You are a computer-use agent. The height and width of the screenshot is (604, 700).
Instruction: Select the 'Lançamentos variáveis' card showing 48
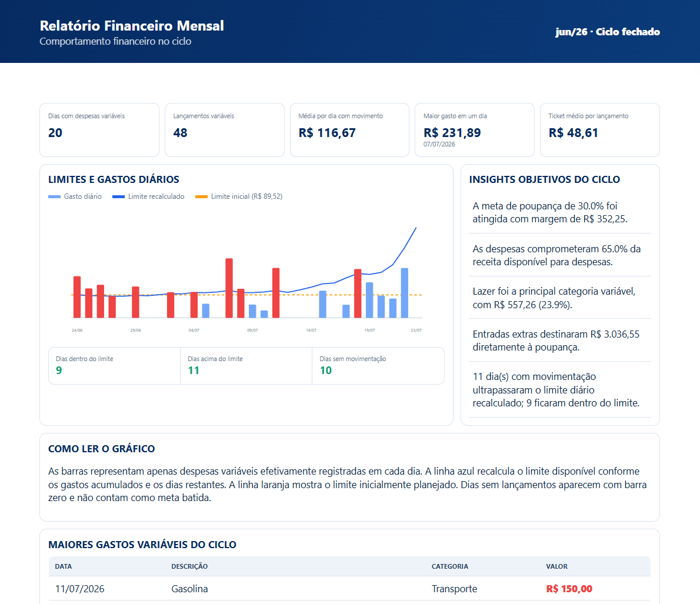225,130
